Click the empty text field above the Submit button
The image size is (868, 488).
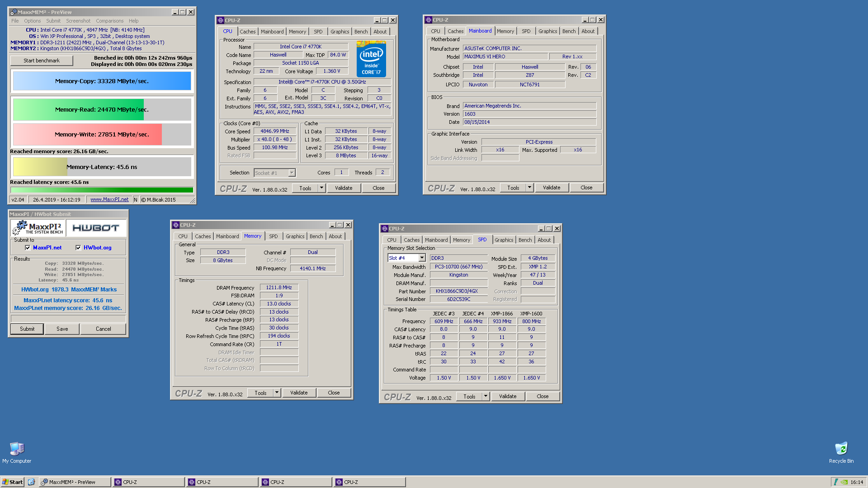pos(68,319)
